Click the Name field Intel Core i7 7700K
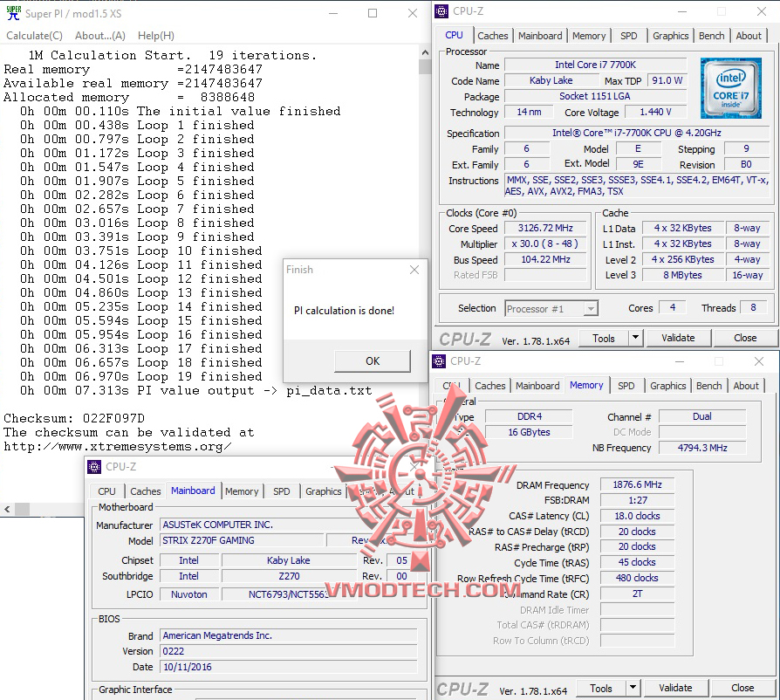Viewport: 780px width, 700px height. [595, 65]
